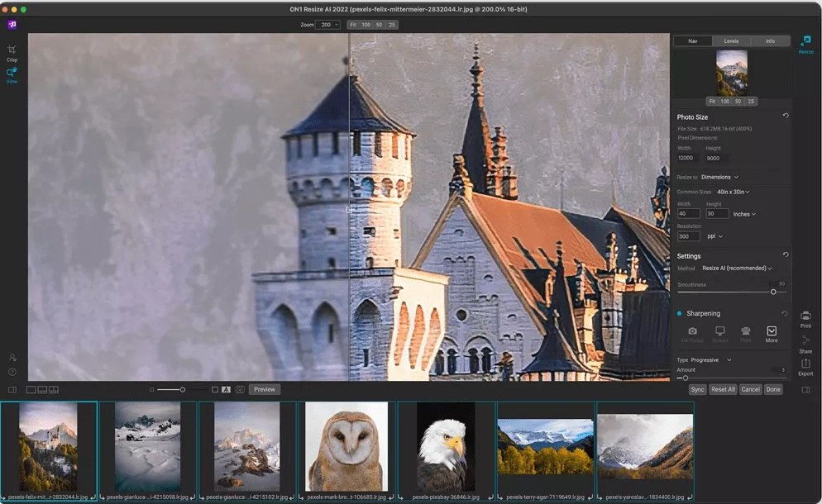Screen dimensions: 822x504
Task: Toggle the soft proofing A indicator
Action: [226, 388]
